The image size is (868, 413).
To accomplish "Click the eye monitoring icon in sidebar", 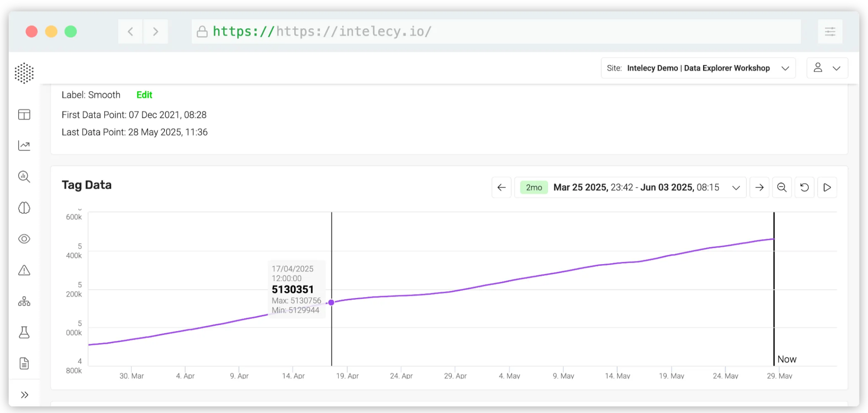I will coord(24,239).
